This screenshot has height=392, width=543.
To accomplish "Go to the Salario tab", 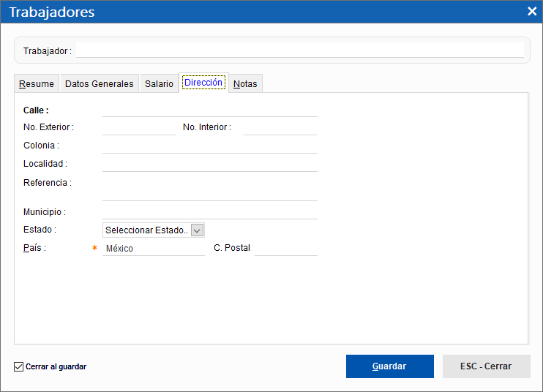I will [159, 83].
